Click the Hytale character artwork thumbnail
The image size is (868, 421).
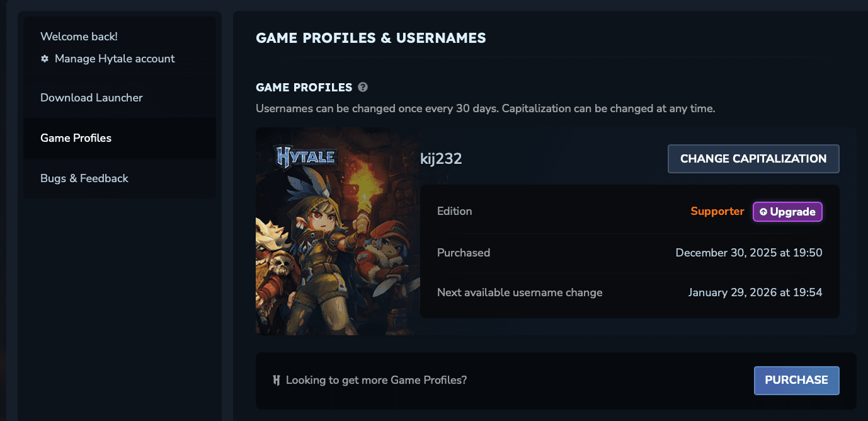click(337, 252)
